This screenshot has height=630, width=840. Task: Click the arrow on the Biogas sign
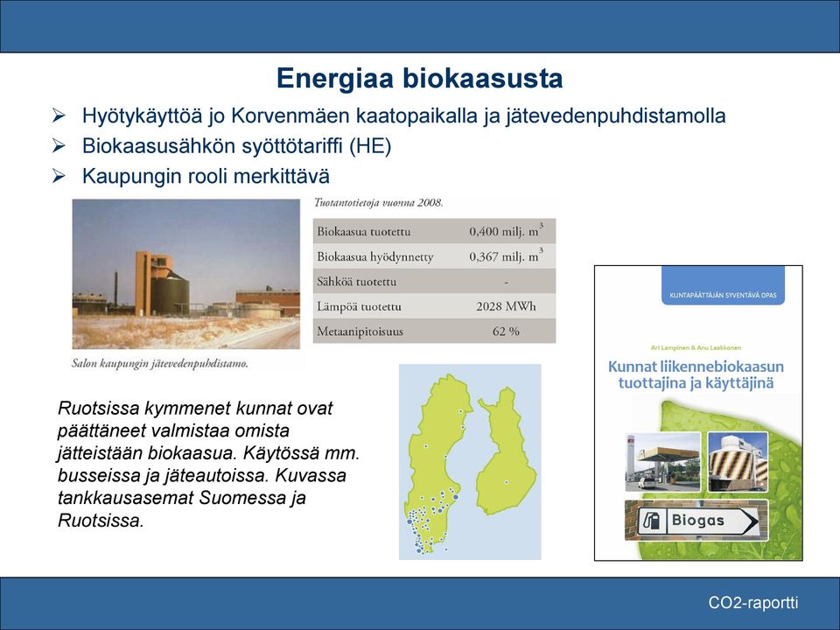click(748, 521)
